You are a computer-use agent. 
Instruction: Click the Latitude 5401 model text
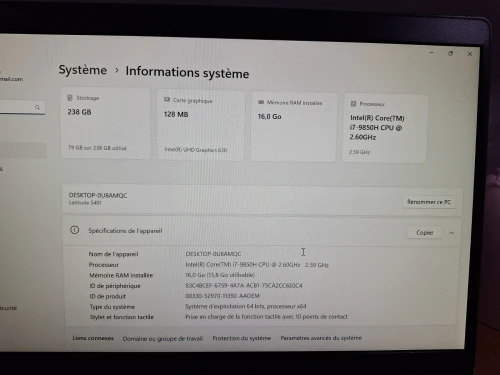pyautogui.click(x=85, y=203)
